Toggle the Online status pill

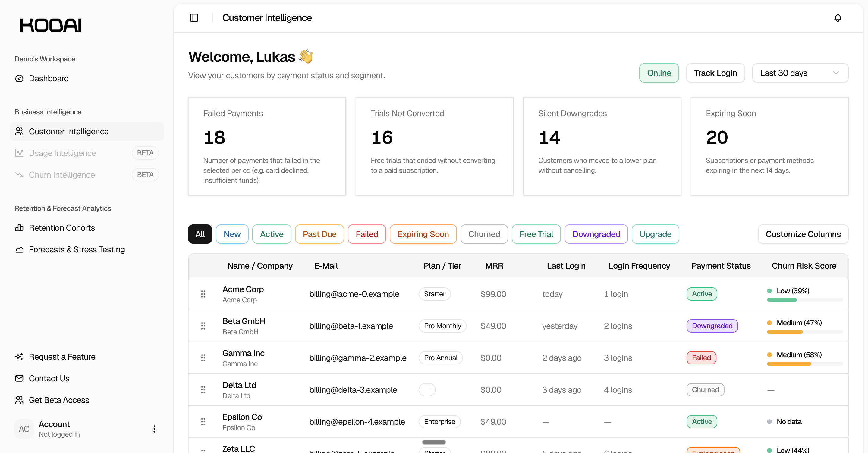coord(659,73)
